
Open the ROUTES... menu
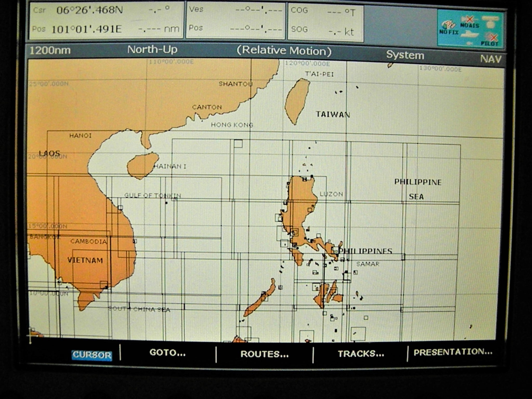coord(264,354)
